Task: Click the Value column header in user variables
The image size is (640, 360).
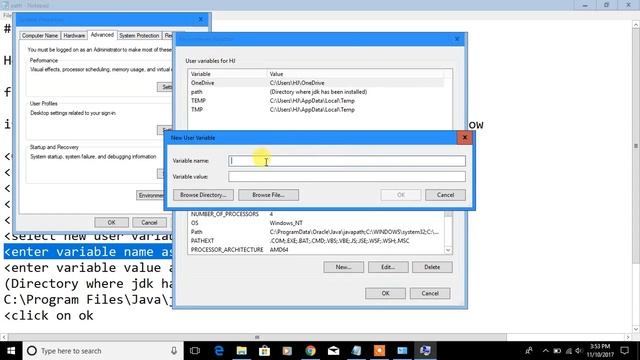Action: click(x=355, y=74)
